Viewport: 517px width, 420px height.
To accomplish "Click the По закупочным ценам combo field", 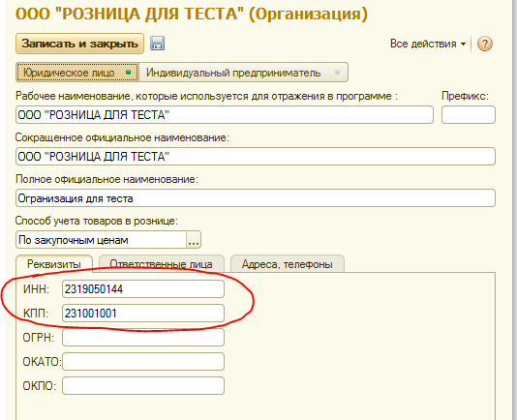I will pyautogui.click(x=102, y=240).
